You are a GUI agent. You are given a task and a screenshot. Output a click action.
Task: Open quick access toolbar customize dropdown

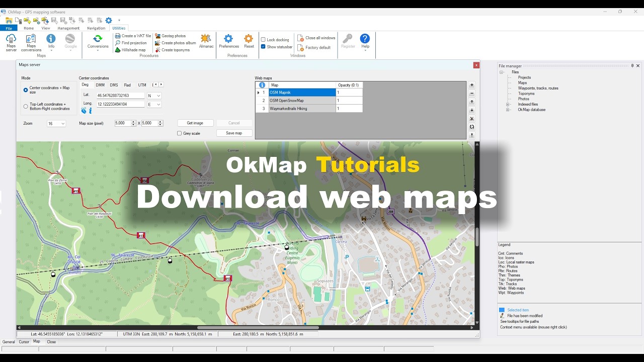coord(119,21)
